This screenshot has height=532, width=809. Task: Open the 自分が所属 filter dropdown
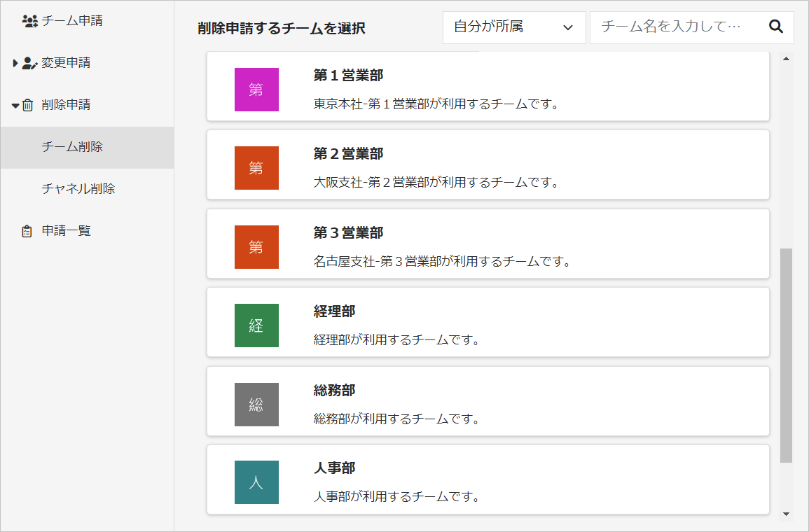click(514, 27)
